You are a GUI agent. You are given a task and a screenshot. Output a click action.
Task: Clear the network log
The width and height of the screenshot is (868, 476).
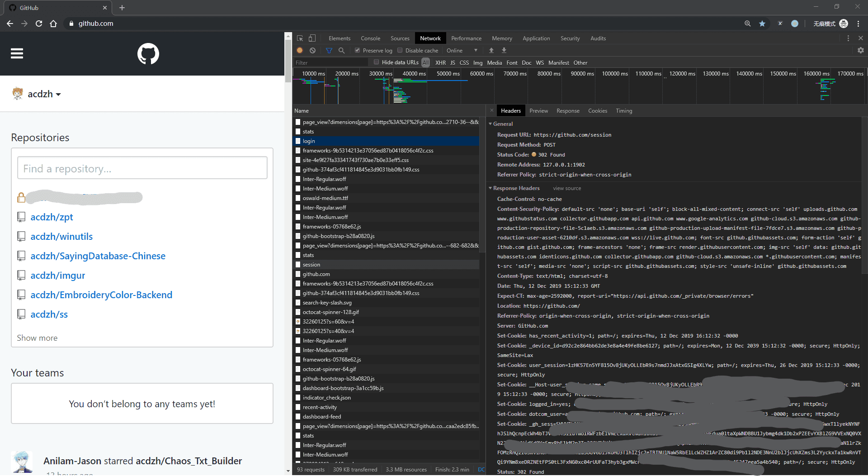coord(312,50)
